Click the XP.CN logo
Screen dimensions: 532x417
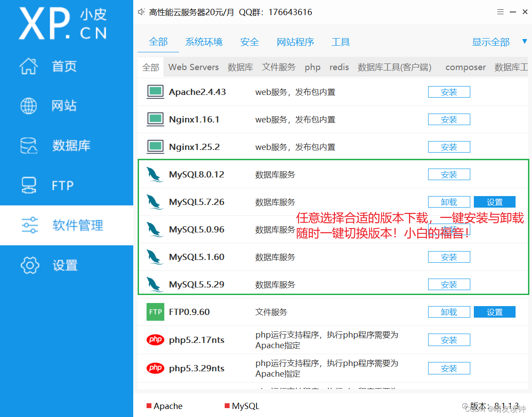pyautogui.click(x=63, y=24)
